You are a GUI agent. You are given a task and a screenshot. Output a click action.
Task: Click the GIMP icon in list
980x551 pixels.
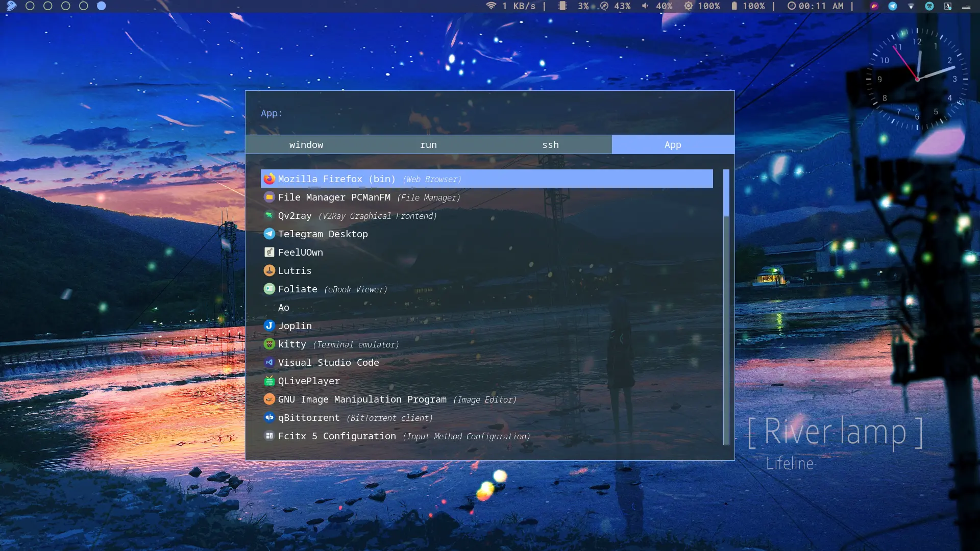[x=269, y=399]
